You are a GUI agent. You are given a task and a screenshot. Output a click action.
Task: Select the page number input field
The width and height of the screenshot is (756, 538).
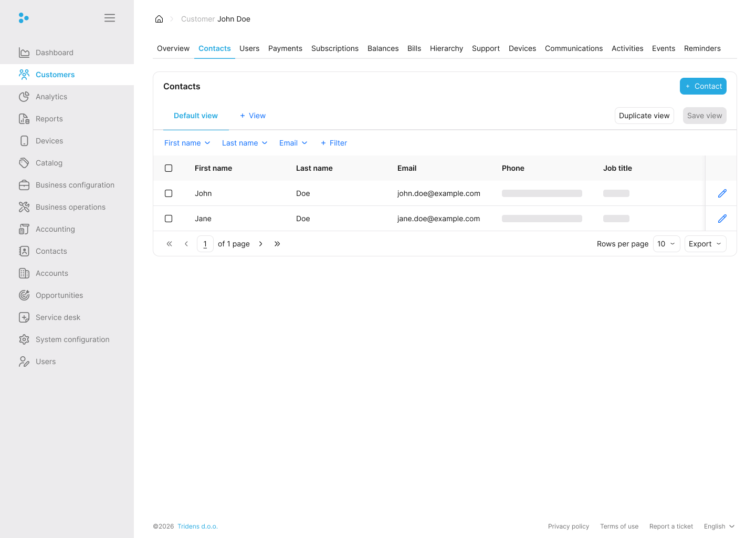[x=205, y=244]
